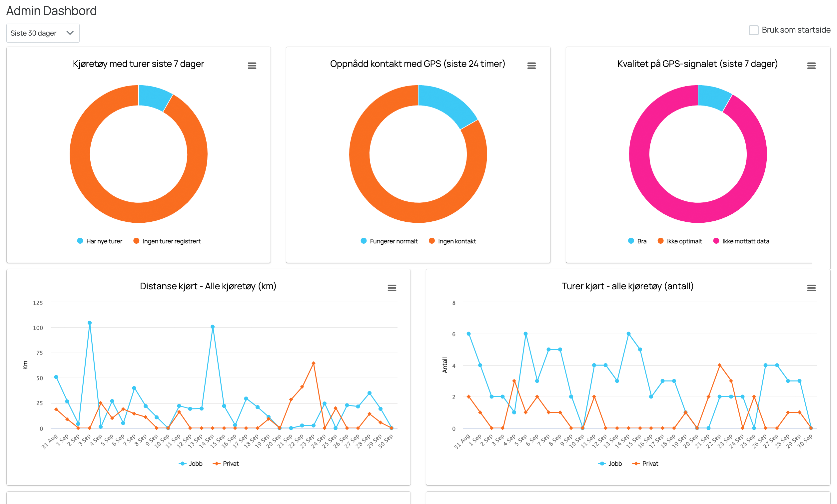Click the 14 Sep Jobb peak in Turer kjørt
The height and width of the screenshot is (504, 837).
point(628,334)
